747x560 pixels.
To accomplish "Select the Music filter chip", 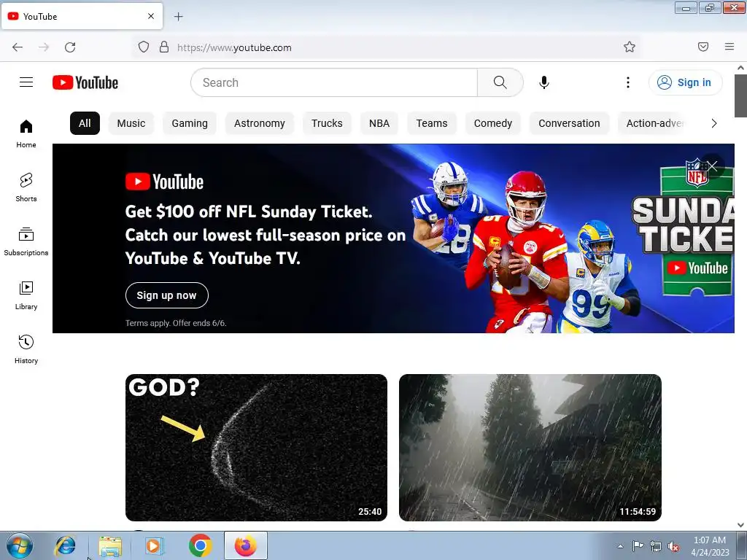I will click(131, 123).
